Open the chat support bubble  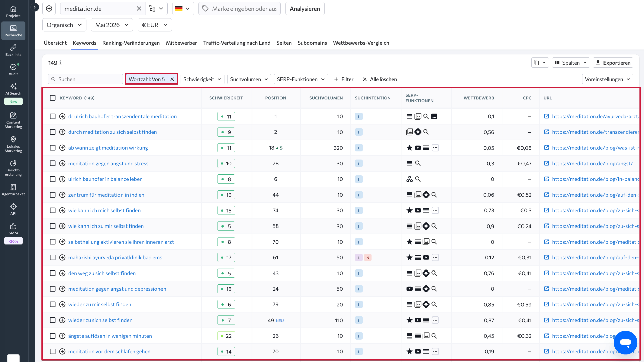625,342
